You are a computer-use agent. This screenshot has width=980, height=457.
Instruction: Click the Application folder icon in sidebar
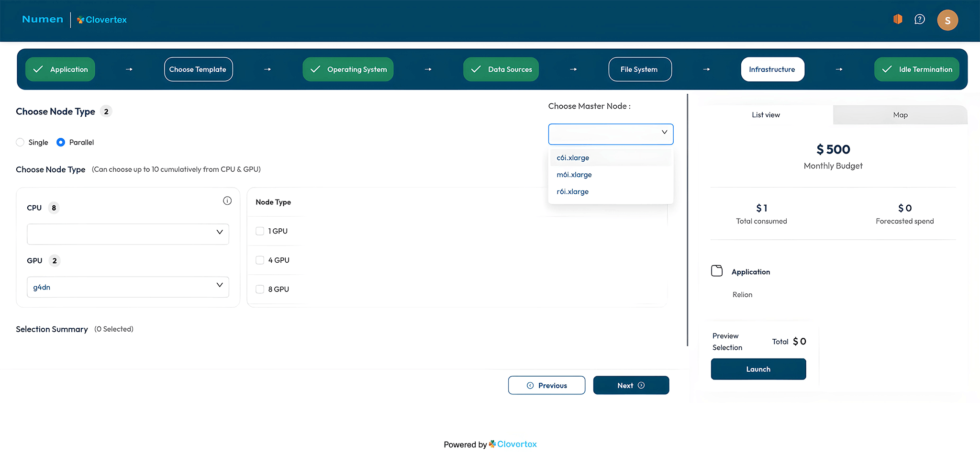(717, 271)
